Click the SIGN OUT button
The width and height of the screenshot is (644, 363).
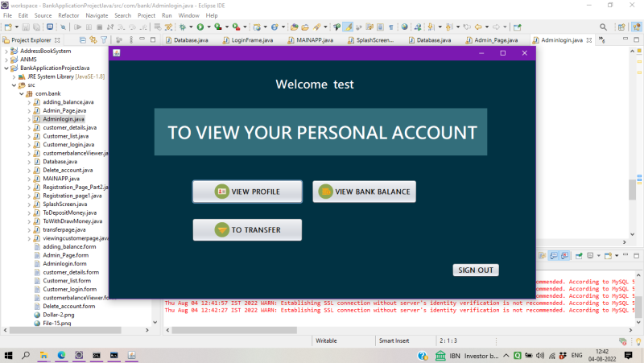(476, 270)
